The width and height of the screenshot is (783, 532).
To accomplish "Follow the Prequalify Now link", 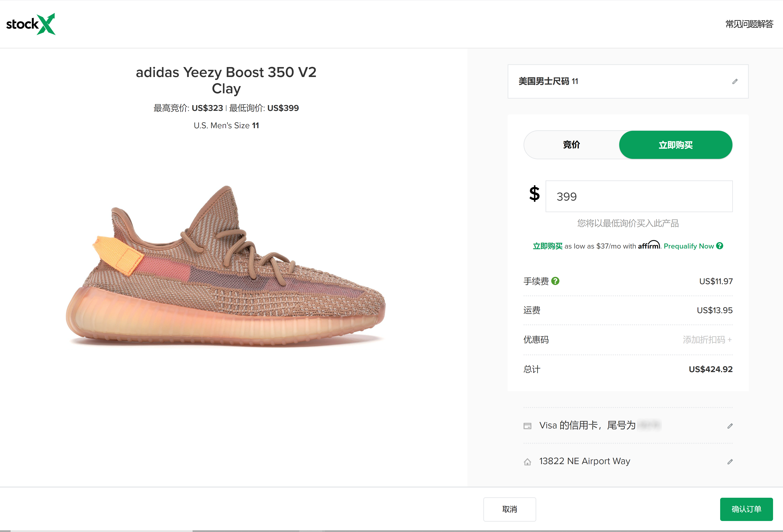I will coord(688,246).
